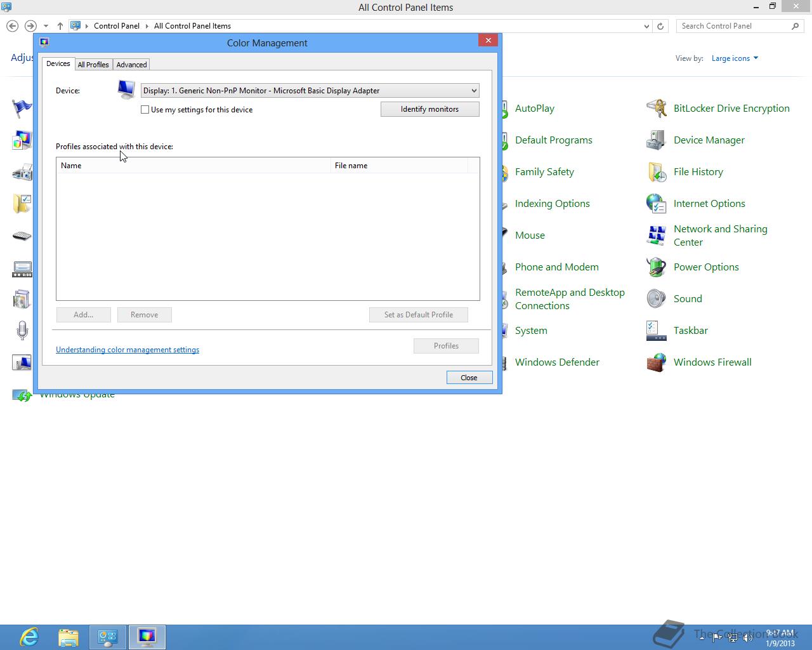This screenshot has height=650, width=812.
Task: Click Control Panel breadcrumb
Action: coord(117,26)
